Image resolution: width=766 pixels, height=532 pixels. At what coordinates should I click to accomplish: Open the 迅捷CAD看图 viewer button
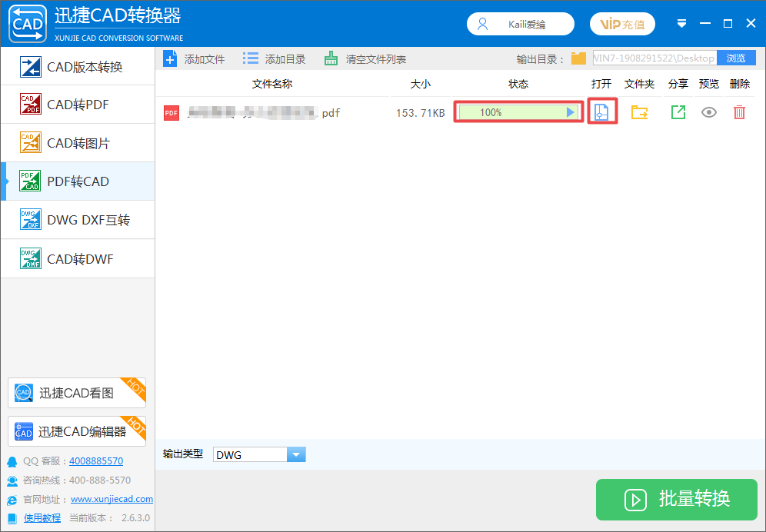(x=77, y=393)
